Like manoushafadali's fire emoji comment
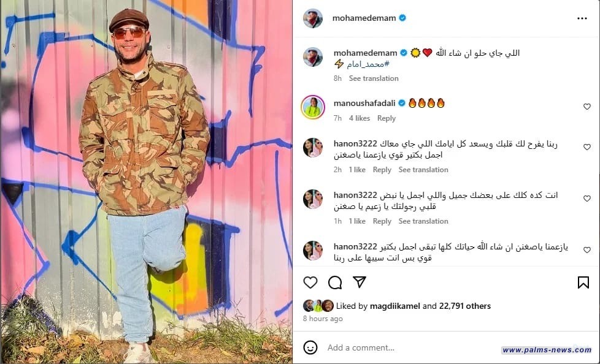This screenshot has height=364, width=600. [x=587, y=107]
